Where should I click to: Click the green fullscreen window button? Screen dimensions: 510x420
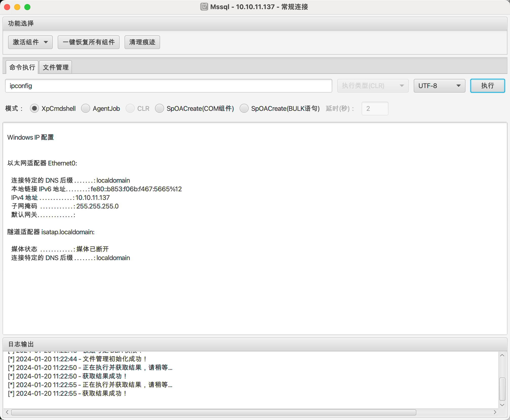[27, 7]
